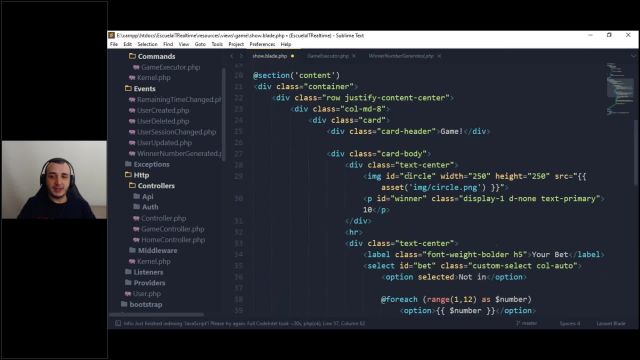This screenshot has width=640, height=360.
Task: Click the status bar panel switcher icon
Action: (x=118, y=323)
